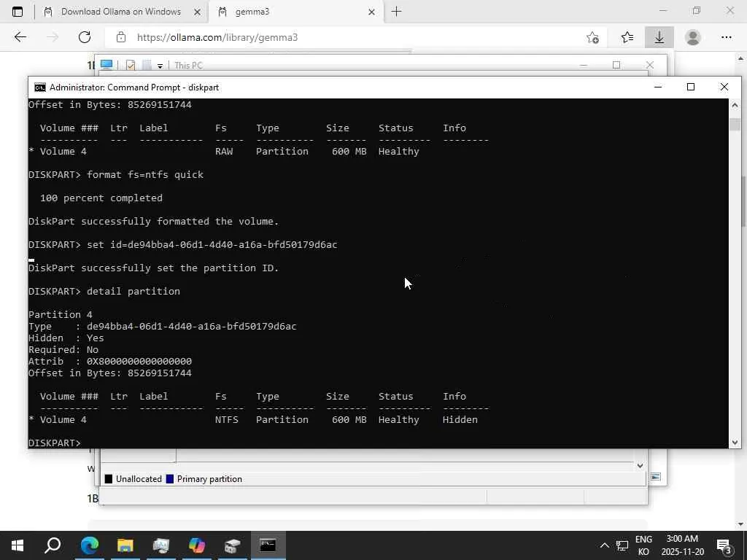747x560 pixels.
Task: Click the monitor app taskbar icon
Action: (x=161, y=545)
